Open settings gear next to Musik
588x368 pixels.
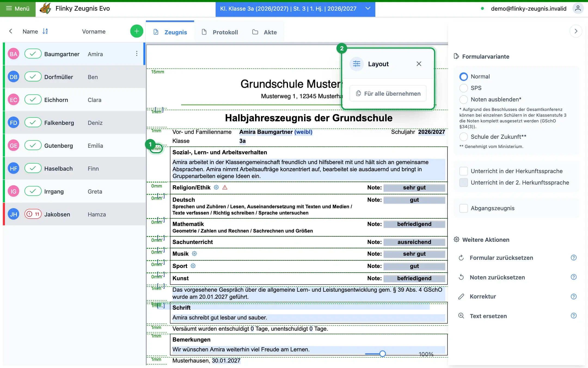(x=194, y=254)
